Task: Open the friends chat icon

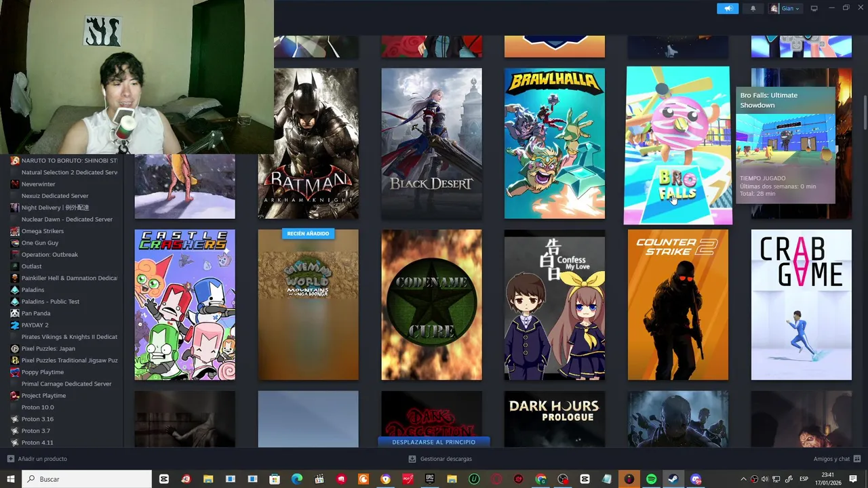Action: pos(857,459)
